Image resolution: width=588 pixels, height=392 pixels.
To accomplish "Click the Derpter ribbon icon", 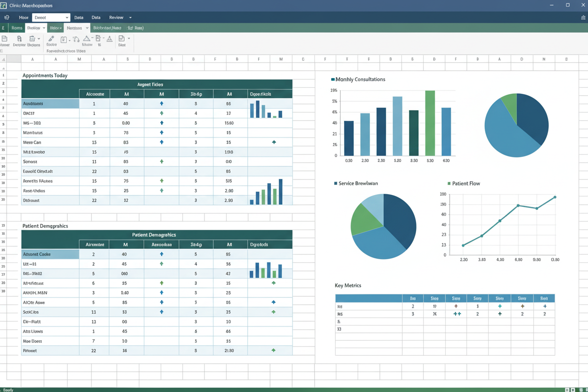I will pos(19,39).
